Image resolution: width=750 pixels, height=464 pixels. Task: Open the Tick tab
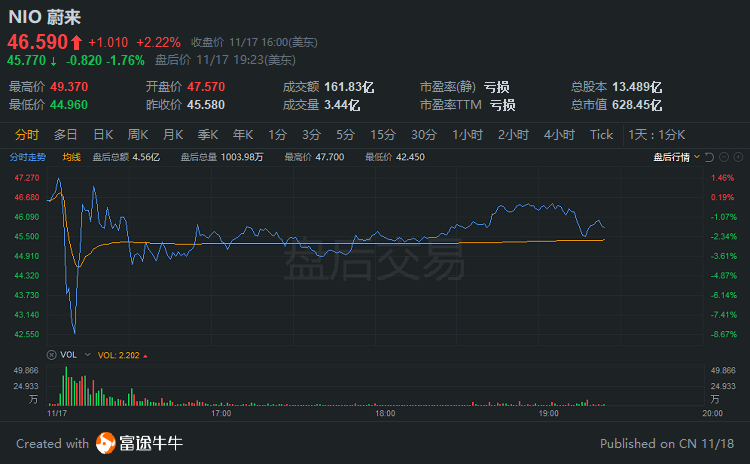601,135
